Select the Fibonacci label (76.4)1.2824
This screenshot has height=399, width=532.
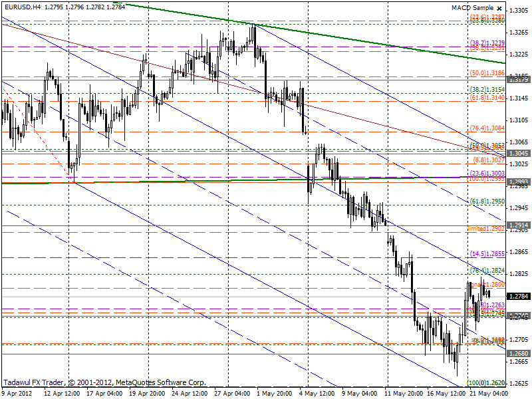(487, 271)
